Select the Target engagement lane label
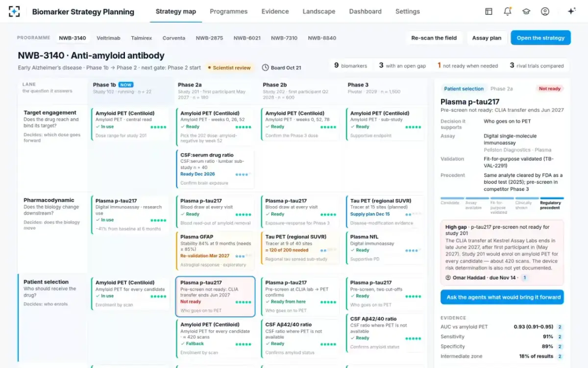This screenshot has width=588, height=368. [x=50, y=112]
